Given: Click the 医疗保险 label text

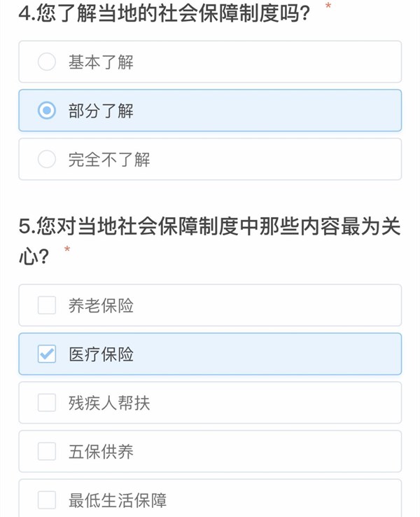Looking at the screenshot, I should click(101, 354).
